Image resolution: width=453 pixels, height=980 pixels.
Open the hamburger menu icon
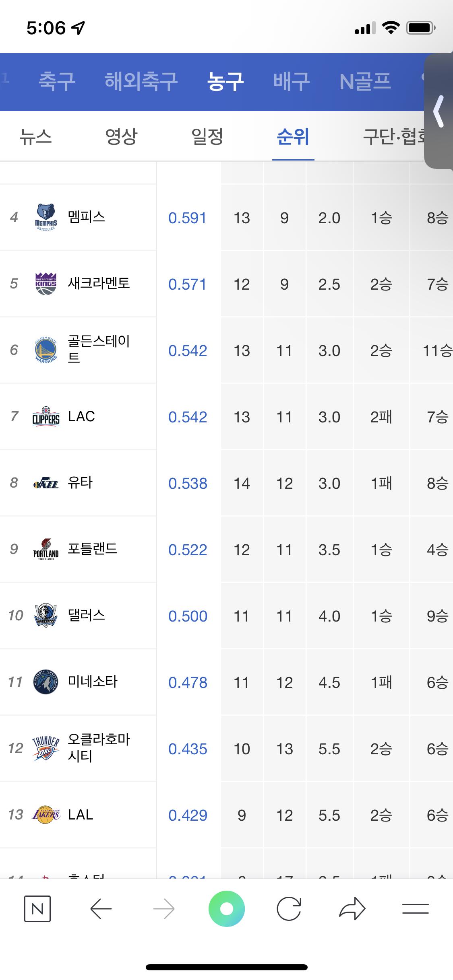(x=415, y=909)
